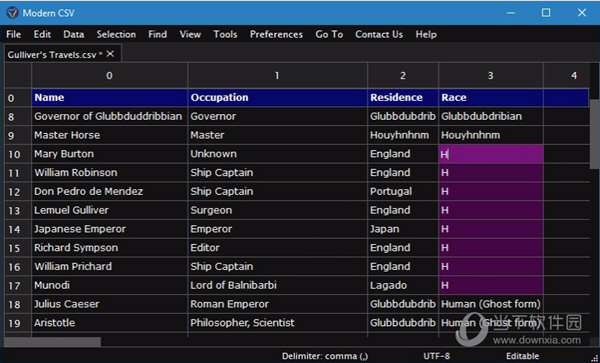Screen dimensions: 600x363
Task: Select column header 3
Action: point(491,76)
